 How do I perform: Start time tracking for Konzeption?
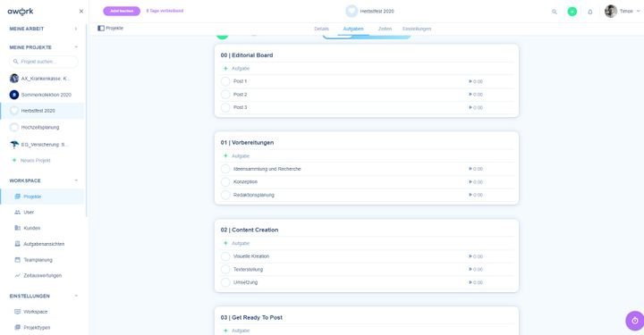coord(470,182)
